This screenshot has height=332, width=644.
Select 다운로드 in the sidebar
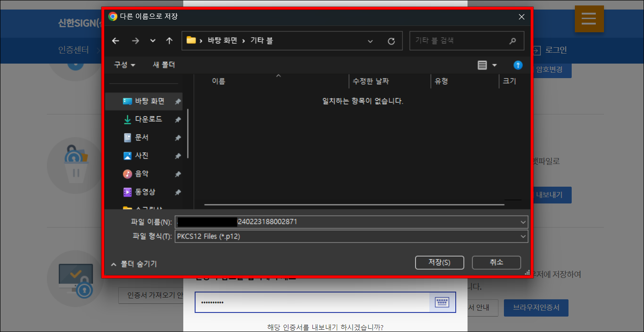pos(142,119)
